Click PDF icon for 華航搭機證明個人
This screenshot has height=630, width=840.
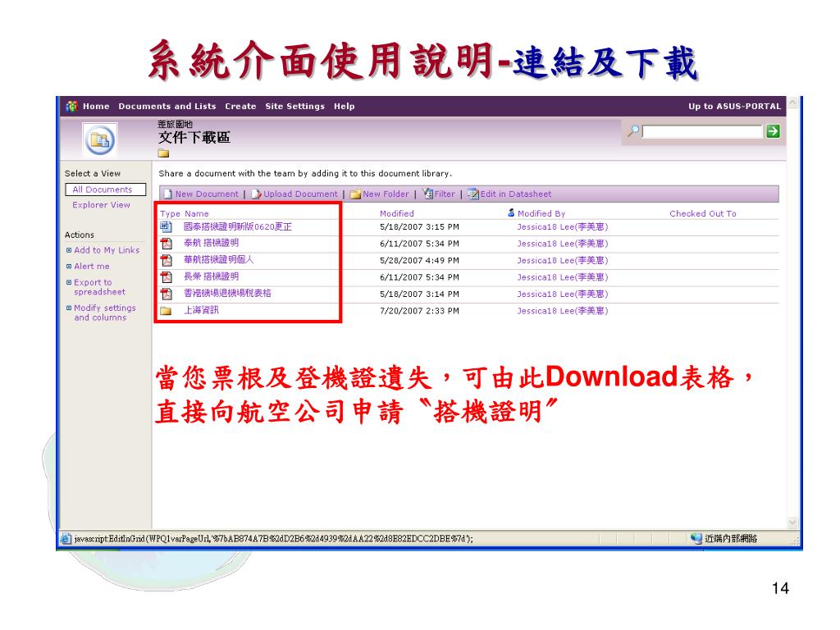pos(167,260)
